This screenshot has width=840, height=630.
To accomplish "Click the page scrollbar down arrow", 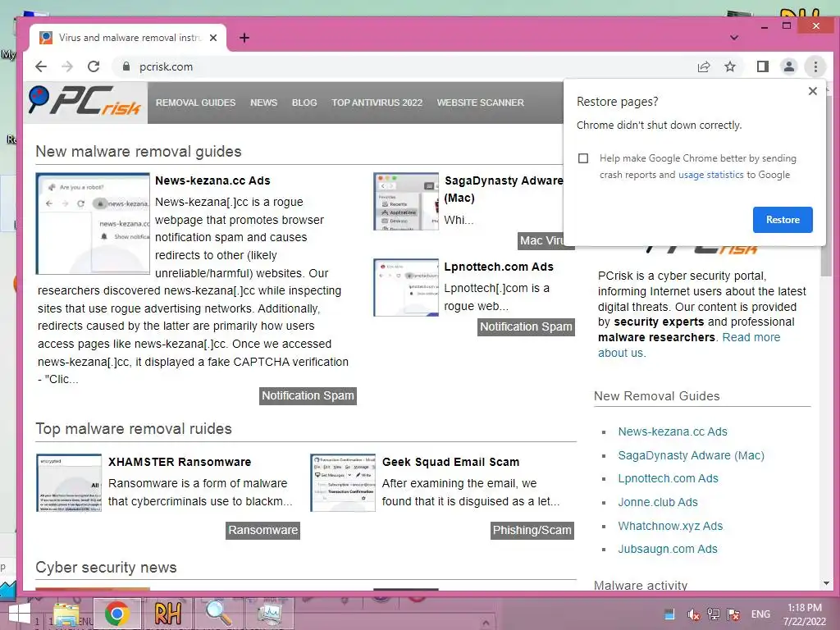I will tap(826, 583).
